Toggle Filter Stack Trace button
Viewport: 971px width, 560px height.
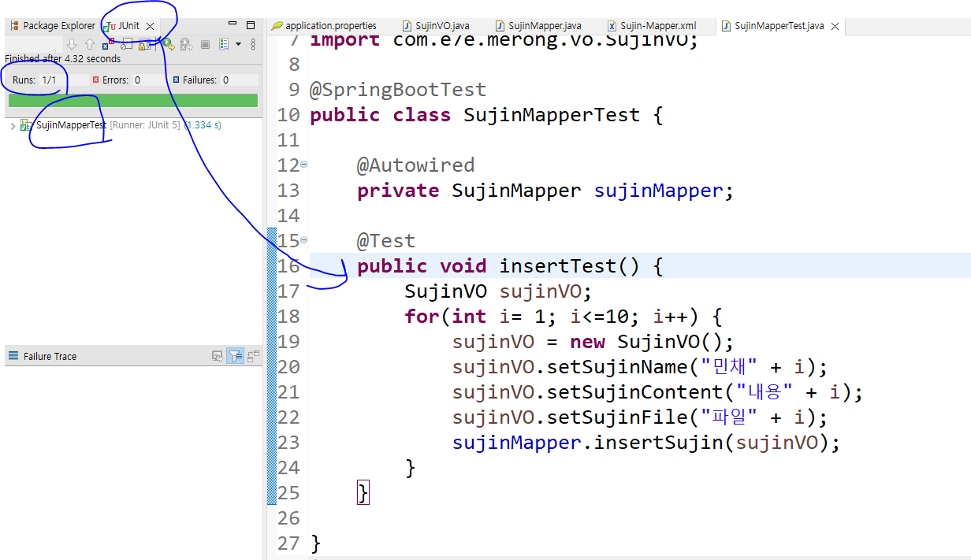click(x=235, y=356)
